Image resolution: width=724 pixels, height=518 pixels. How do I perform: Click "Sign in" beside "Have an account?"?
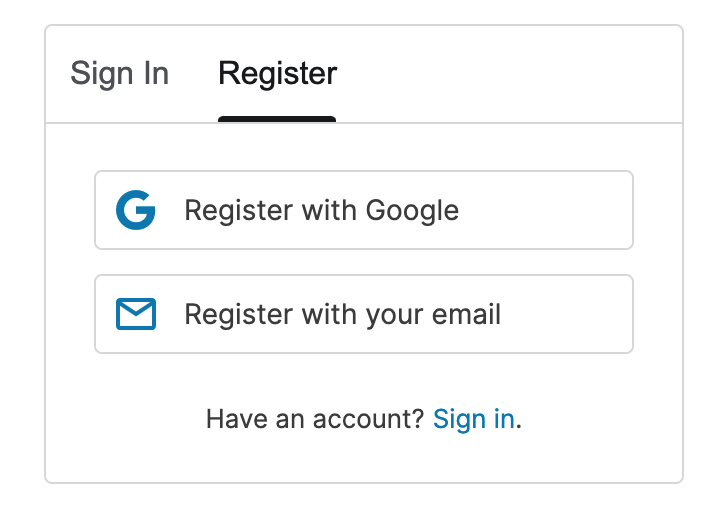pos(474,419)
